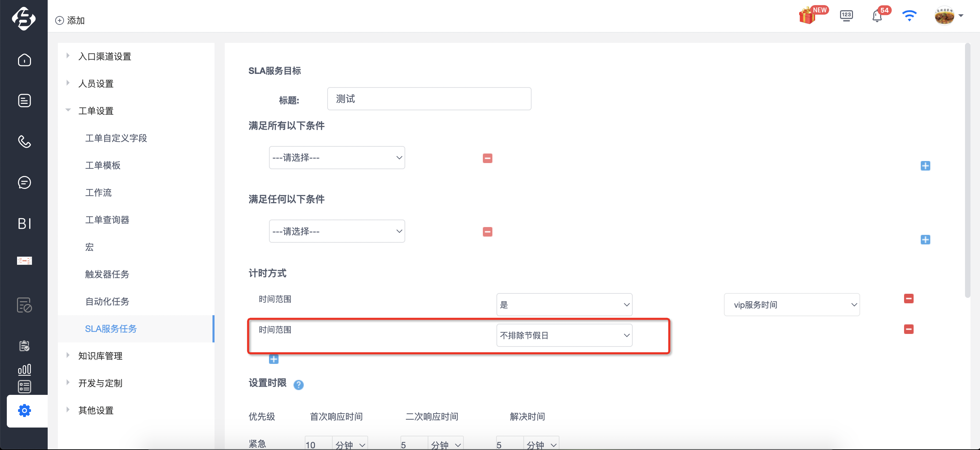Open the chat bubble icon in sidebar
Viewport: 980px width, 450px height.
[x=25, y=182]
